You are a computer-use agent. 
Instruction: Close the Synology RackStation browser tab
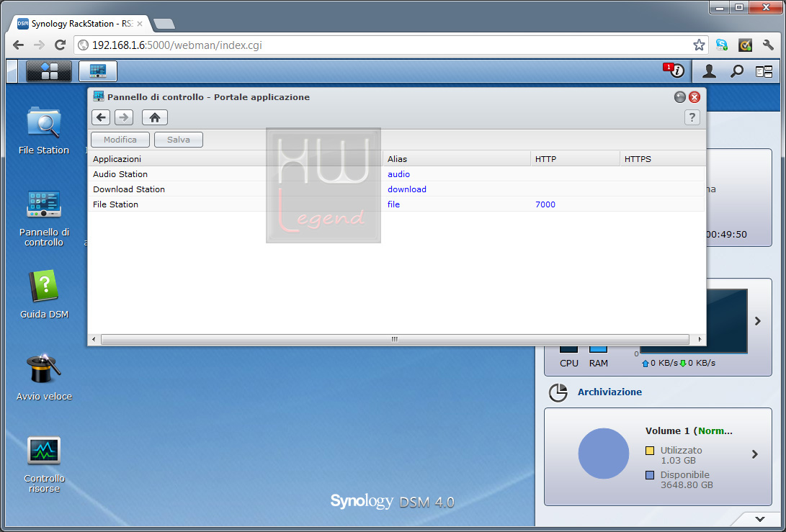[140, 24]
